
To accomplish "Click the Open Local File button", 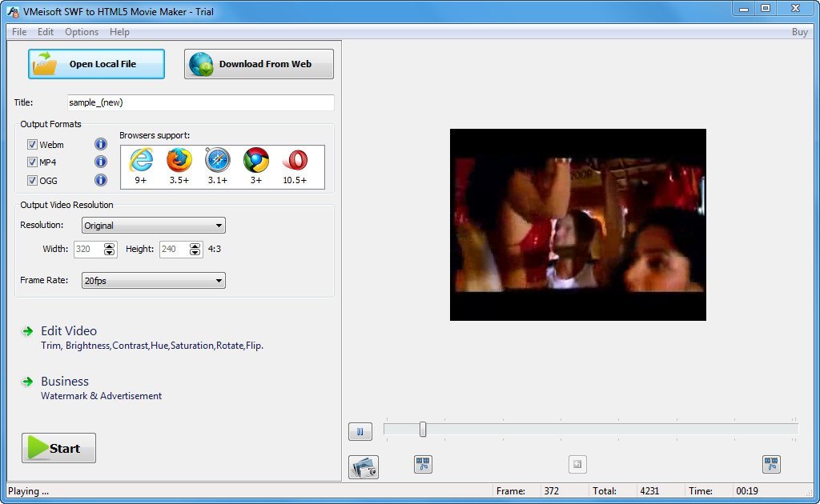I will [x=96, y=64].
